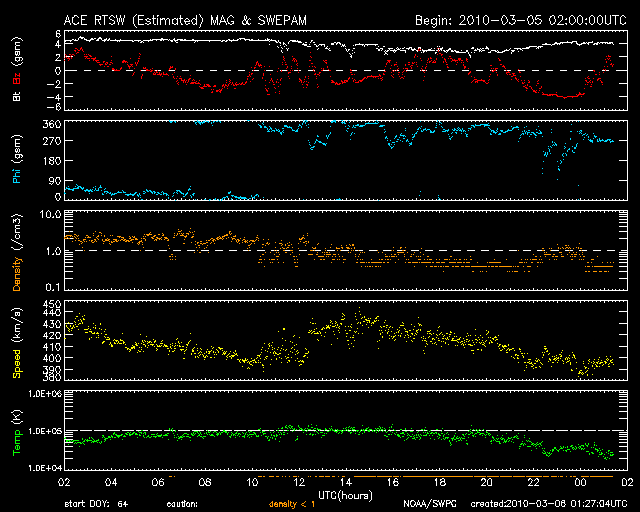Click the start DOY: 64 text
The image size is (640, 512).
(97, 504)
